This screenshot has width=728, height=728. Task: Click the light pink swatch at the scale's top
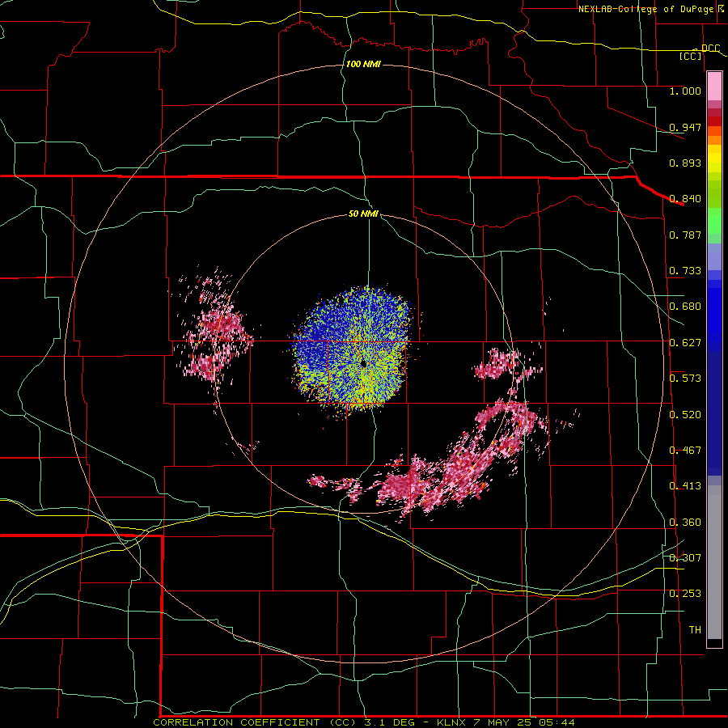pos(714,87)
